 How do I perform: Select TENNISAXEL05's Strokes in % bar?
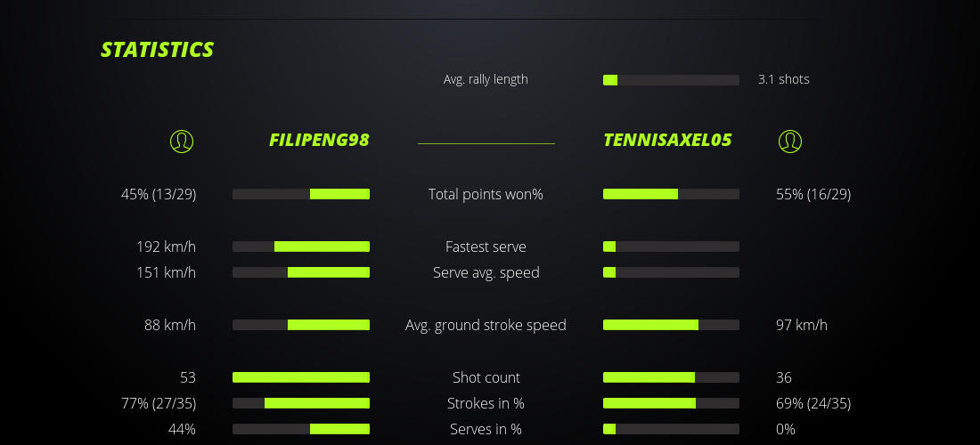coord(671,403)
